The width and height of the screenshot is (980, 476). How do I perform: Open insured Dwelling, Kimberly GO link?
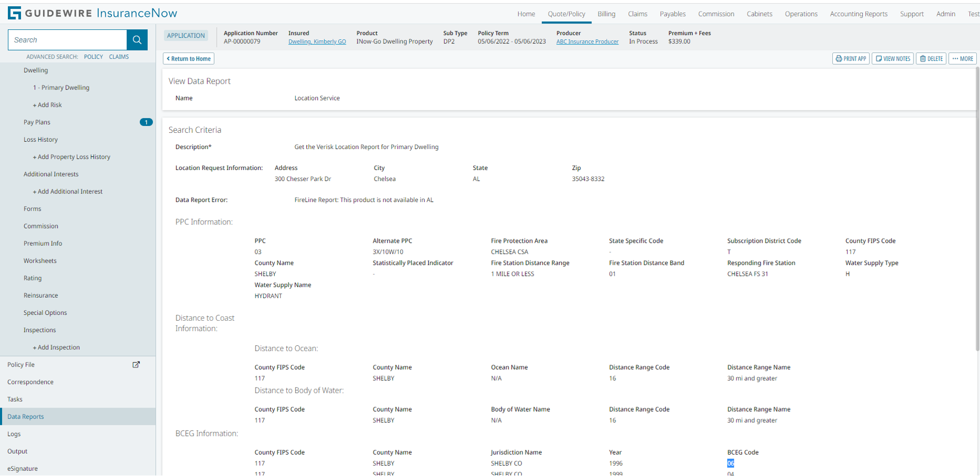click(x=317, y=42)
